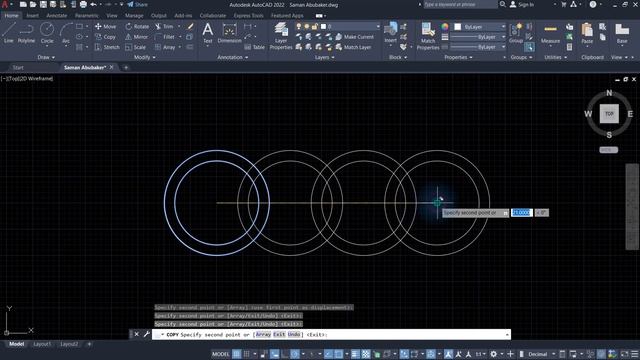640x360 pixels.
Task: Customize the command line with wrench icon
Action: coord(147,334)
